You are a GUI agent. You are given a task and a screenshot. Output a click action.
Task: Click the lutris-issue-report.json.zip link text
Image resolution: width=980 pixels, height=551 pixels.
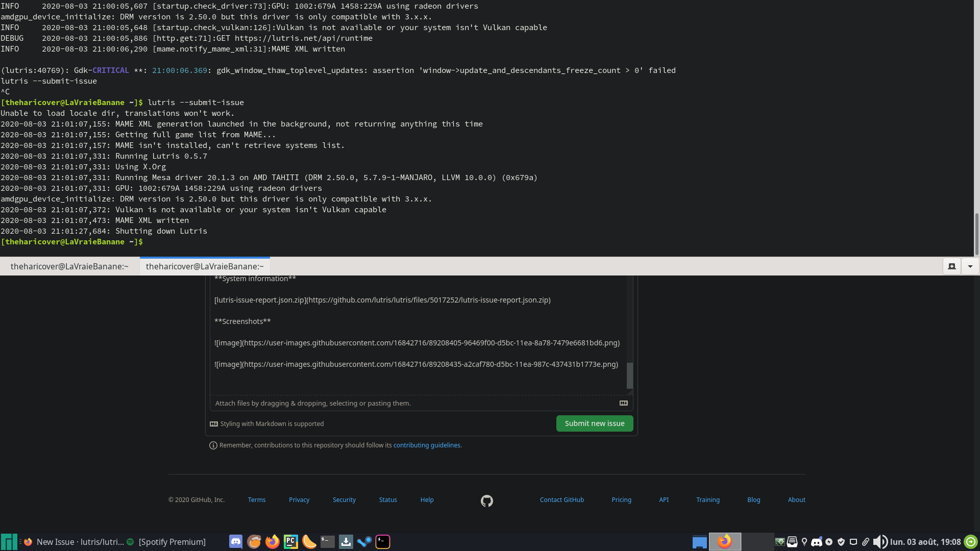coord(382,300)
